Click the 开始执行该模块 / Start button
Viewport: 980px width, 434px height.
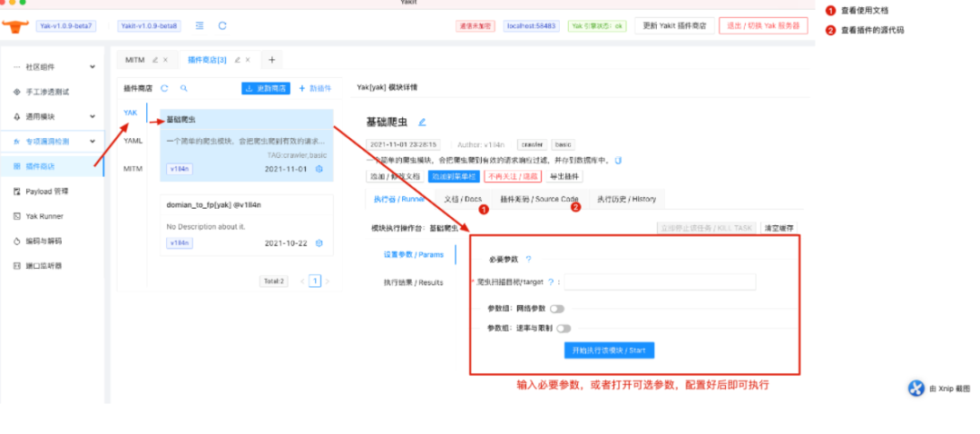coord(609,350)
